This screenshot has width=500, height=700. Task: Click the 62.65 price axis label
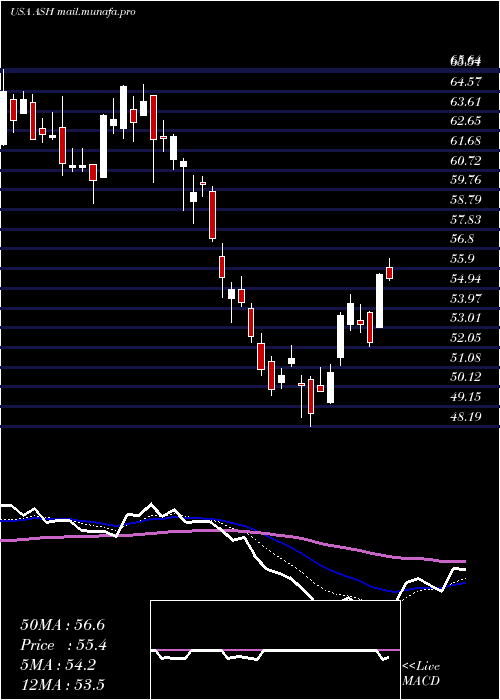(x=466, y=121)
